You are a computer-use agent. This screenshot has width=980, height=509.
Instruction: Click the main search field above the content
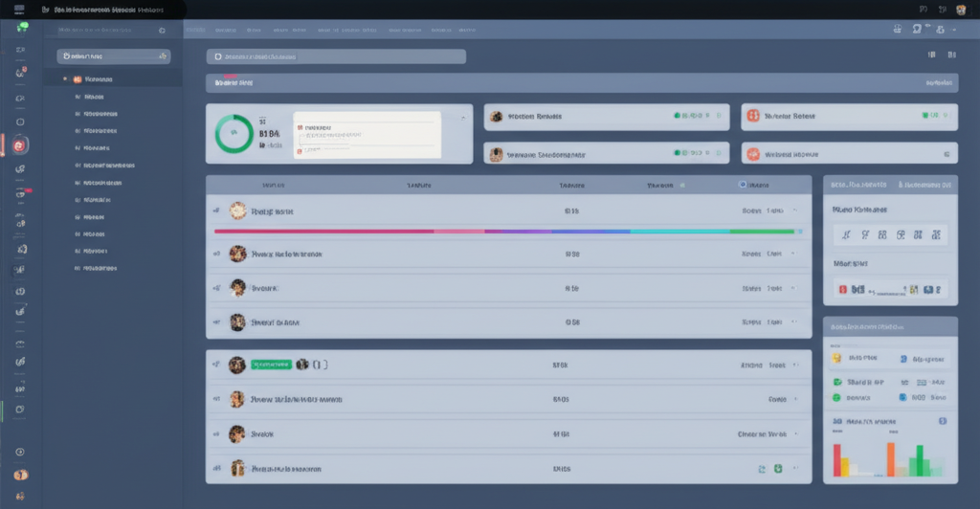tap(336, 56)
